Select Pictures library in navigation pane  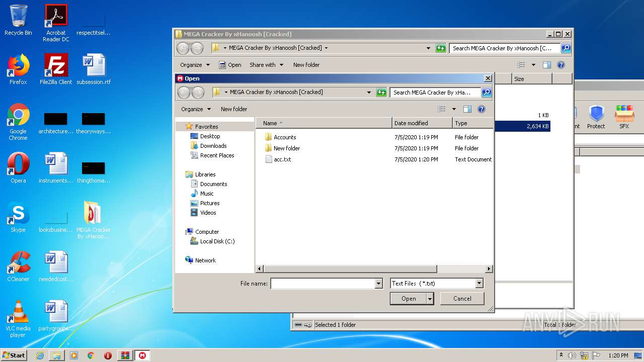(x=205, y=203)
